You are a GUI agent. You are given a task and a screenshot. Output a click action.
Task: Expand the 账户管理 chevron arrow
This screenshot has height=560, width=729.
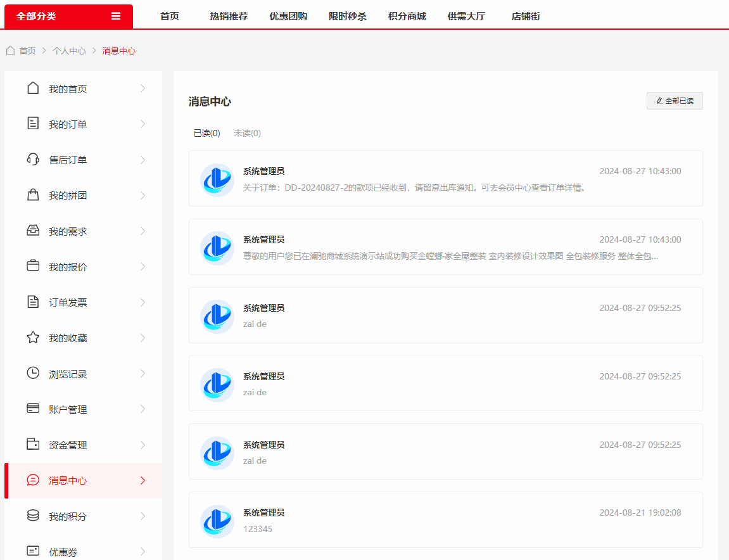(143, 409)
